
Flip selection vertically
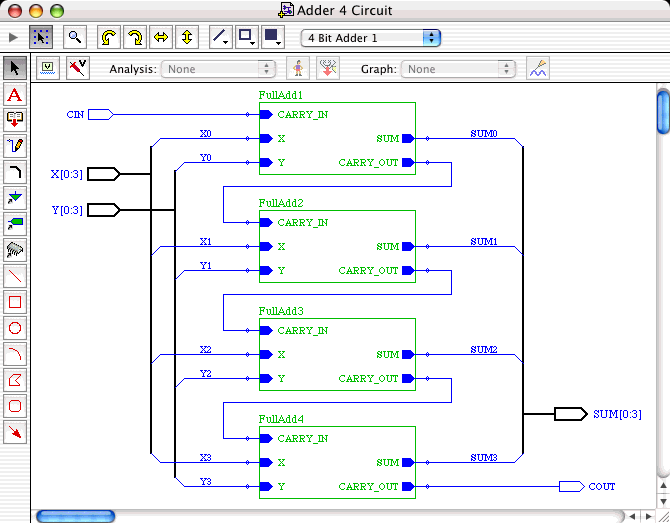coord(186,38)
